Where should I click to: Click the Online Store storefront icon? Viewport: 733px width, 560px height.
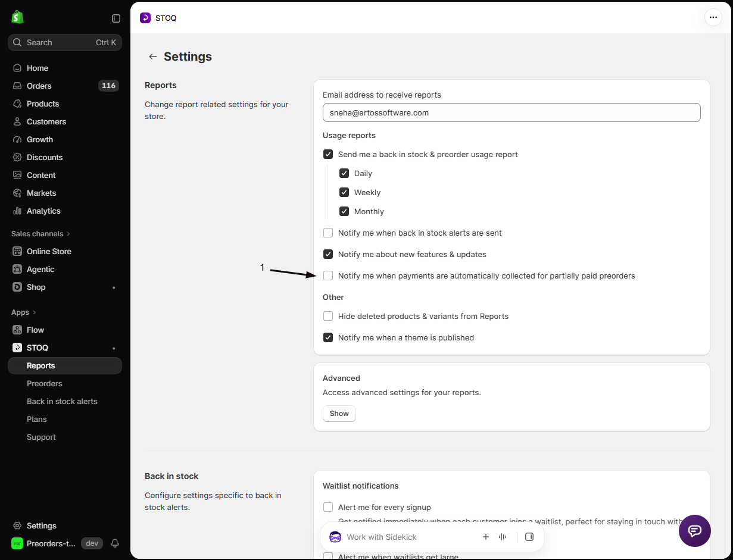(17, 251)
